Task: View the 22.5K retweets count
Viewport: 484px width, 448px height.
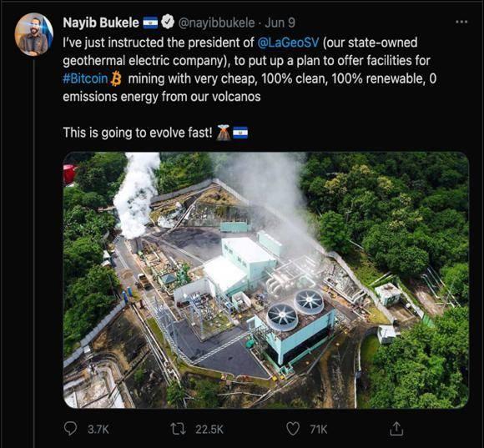Action: pos(209,429)
